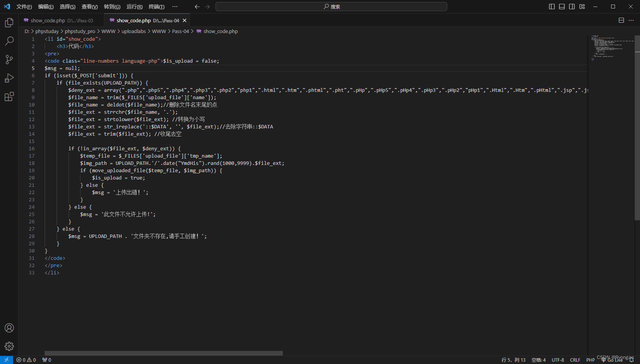This screenshot has width=640, height=364.
Task: Click the text '上传出错！' on line 22
Action: [128, 192]
